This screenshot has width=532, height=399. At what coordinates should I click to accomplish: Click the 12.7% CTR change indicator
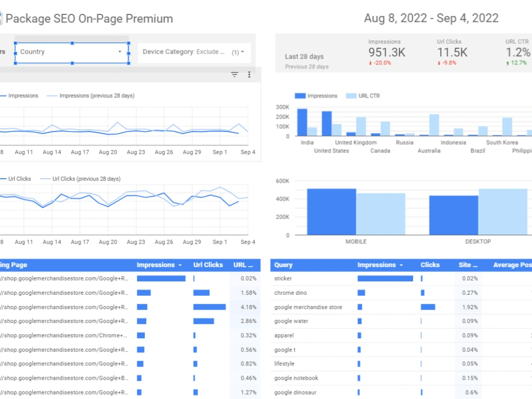(517, 63)
